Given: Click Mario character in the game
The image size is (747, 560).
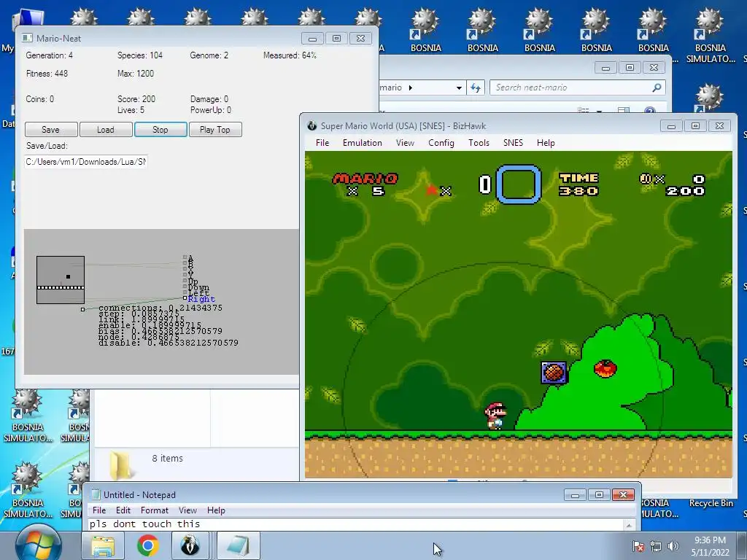Looking at the screenshot, I should 495,416.
